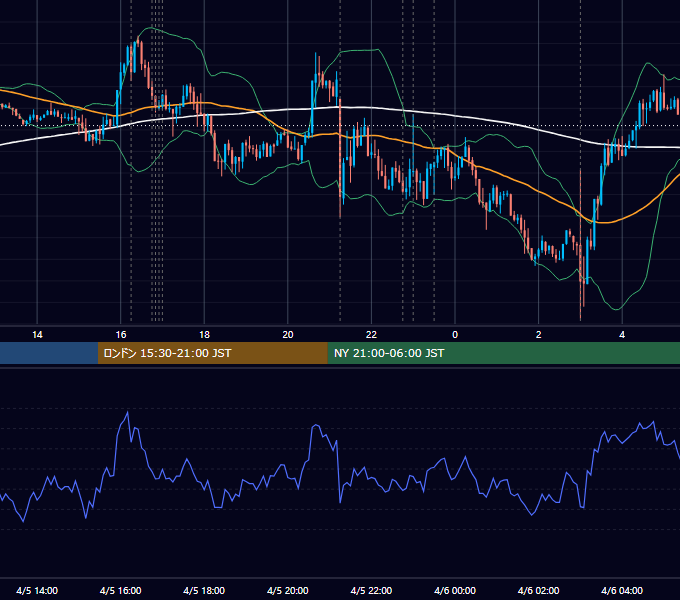Click the 22 hour axis label
680x600 pixels.
(x=371, y=335)
